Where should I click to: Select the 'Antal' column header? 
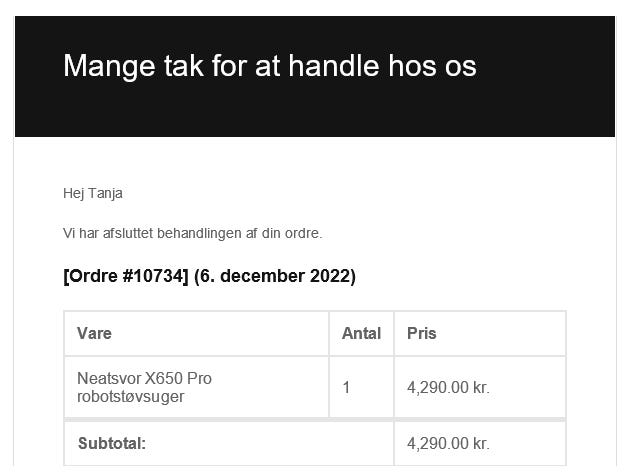point(361,333)
